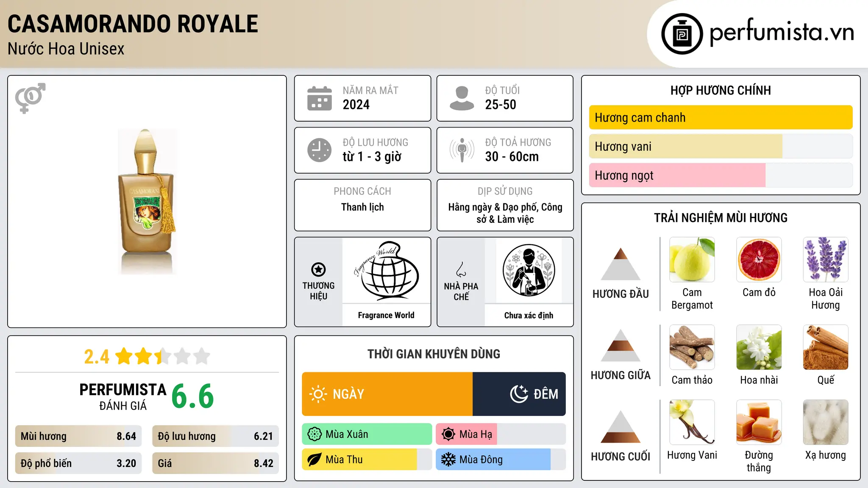
Task: Open the Fragrance World brand link
Action: [386, 315]
